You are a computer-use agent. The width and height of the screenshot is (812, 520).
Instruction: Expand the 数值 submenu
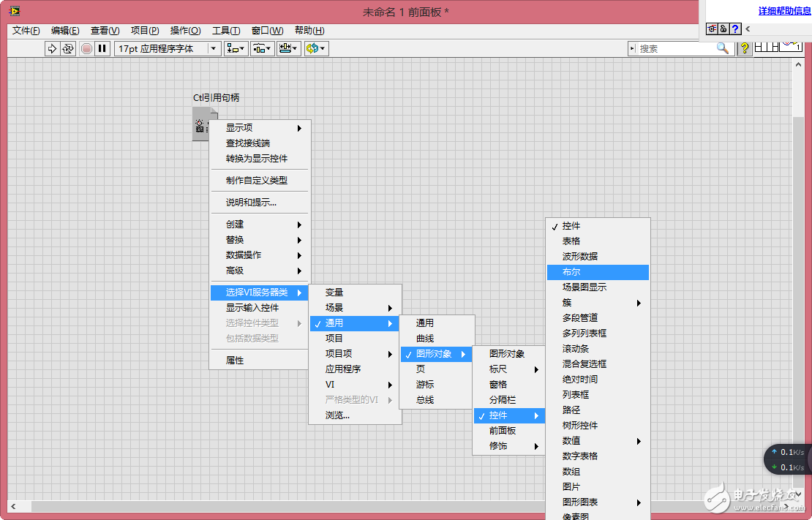[598, 441]
